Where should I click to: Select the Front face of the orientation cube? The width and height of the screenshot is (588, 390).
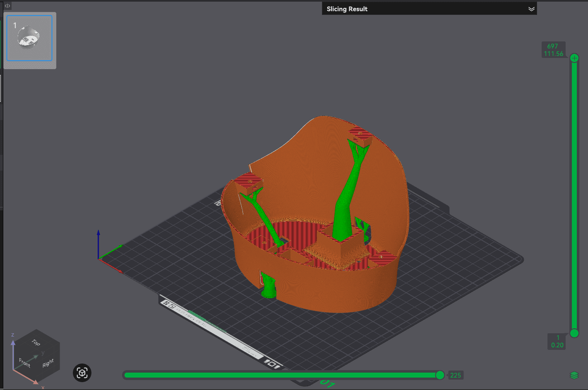[x=24, y=363]
